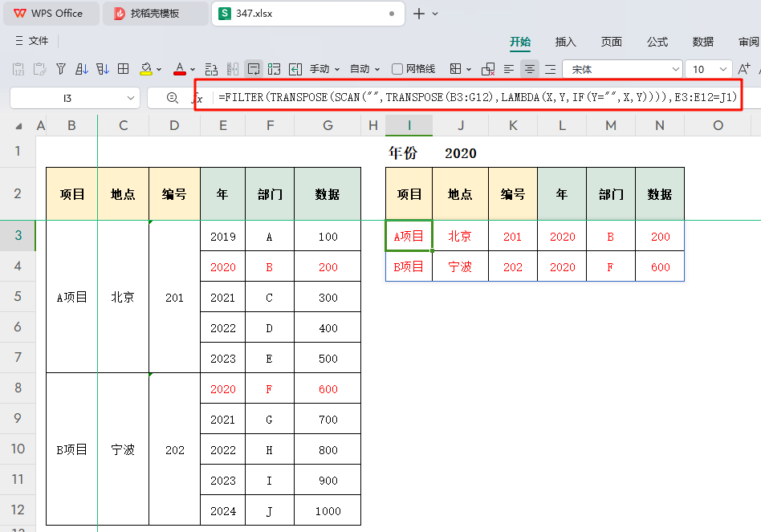Open the 文件 menu

point(32,41)
